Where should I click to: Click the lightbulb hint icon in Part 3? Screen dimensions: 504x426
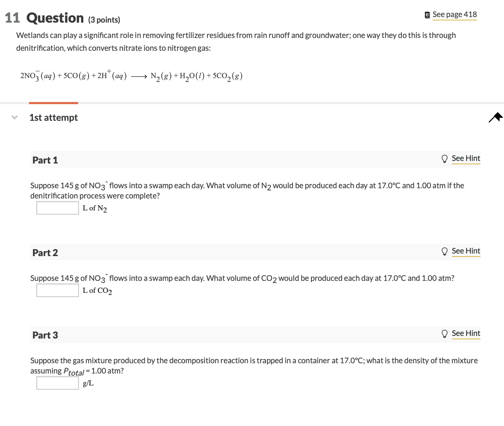[445, 333]
